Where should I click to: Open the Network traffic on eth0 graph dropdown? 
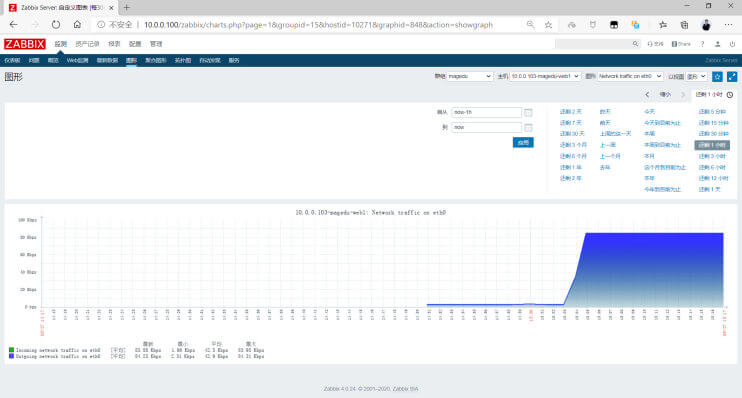click(630, 76)
